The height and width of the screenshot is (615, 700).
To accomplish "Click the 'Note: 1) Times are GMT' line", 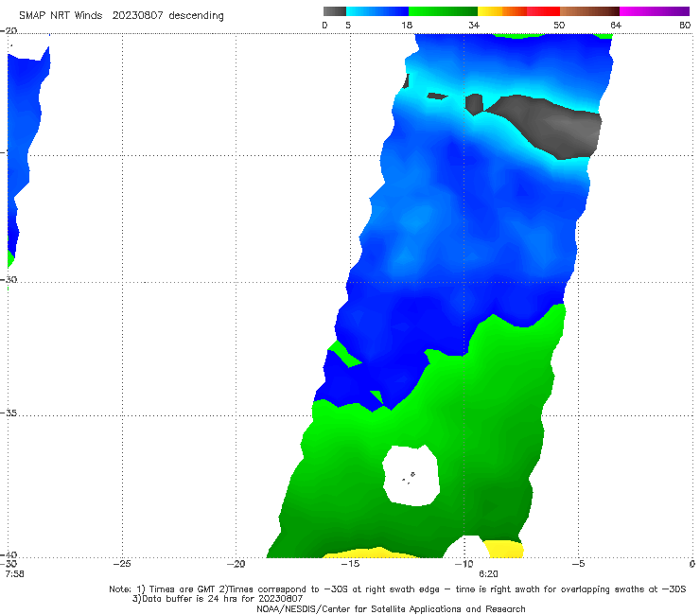I will [x=397, y=589].
